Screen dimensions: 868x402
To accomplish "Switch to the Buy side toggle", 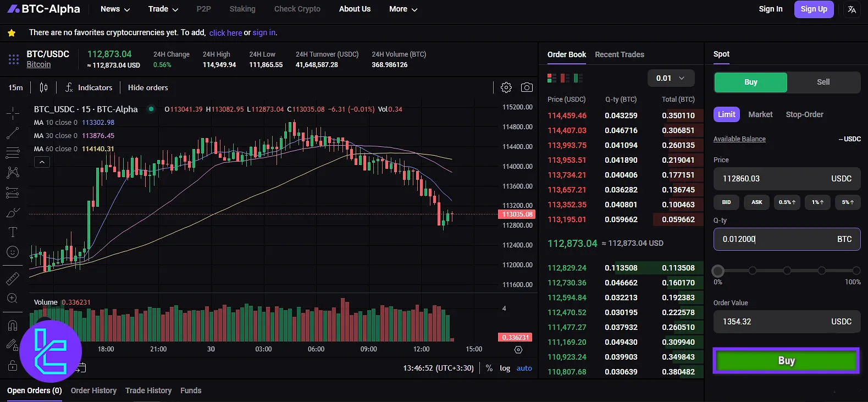I will click(x=750, y=82).
